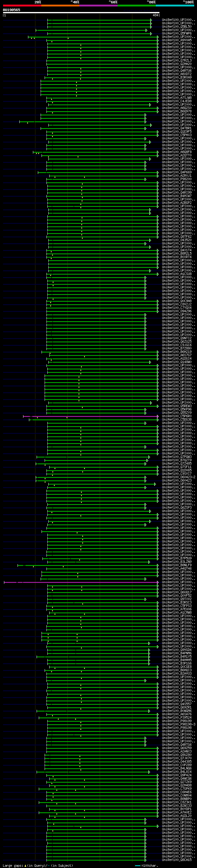Select label UniRef100_Q8CA15
Viewport: 197px width, 868px height.
(x=177, y=860)
